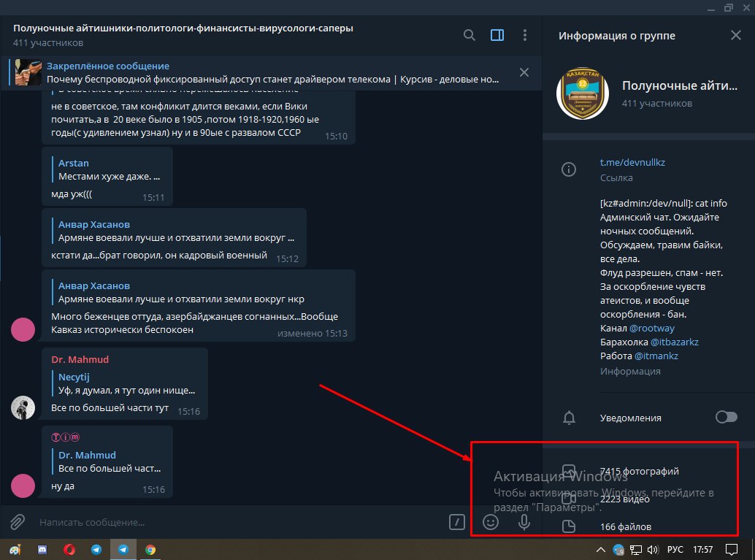Image resolution: width=755 pixels, height=560 pixels.
Task: Click the ⓉⓘⓜT sender name
Action: [x=66, y=437]
